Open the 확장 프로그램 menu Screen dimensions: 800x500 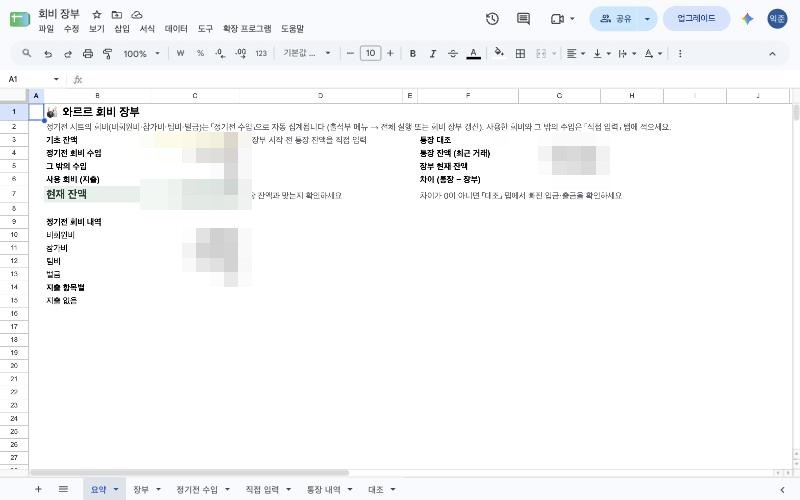pyautogui.click(x=247, y=29)
